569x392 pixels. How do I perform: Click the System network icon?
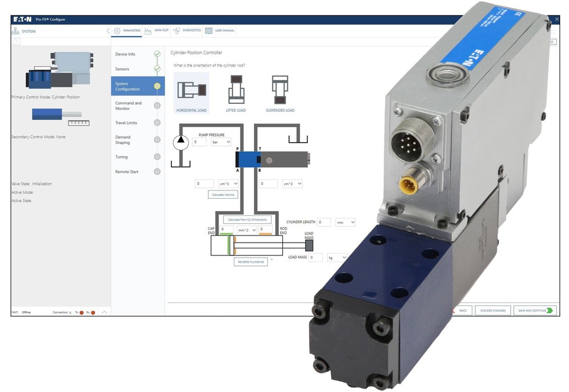[16, 31]
